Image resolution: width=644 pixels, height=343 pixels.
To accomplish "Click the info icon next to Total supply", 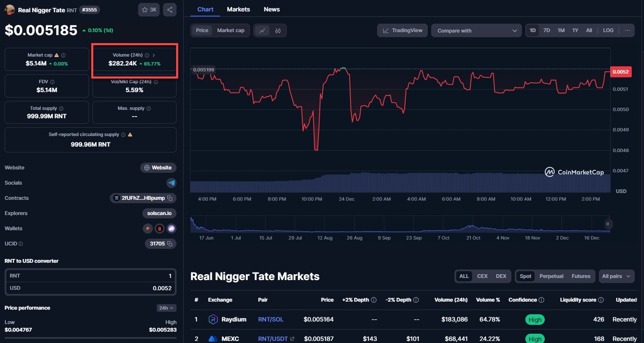I will [61, 109].
